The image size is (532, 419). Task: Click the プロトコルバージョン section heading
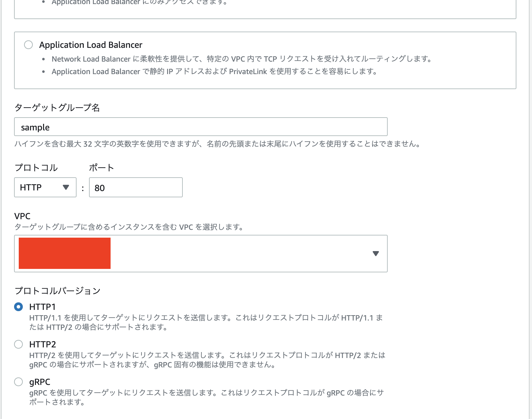click(x=58, y=290)
